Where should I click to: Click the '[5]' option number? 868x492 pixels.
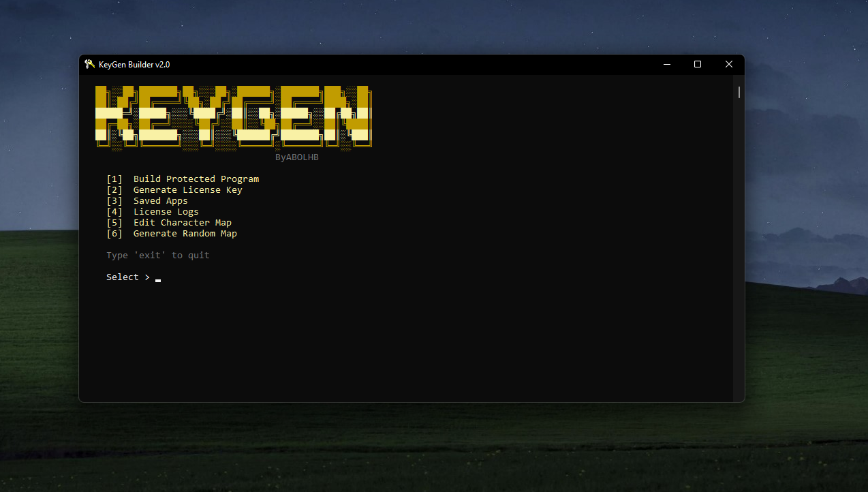pyautogui.click(x=114, y=223)
